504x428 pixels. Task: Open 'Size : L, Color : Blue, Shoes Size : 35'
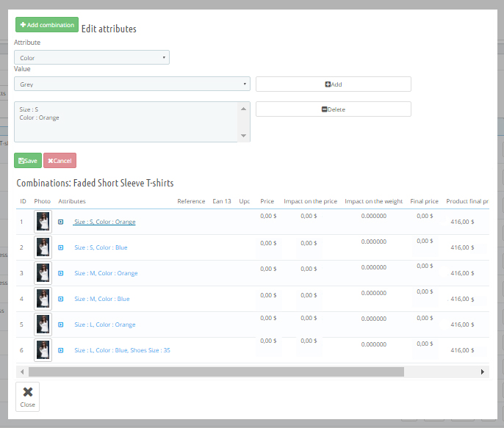coord(122,350)
